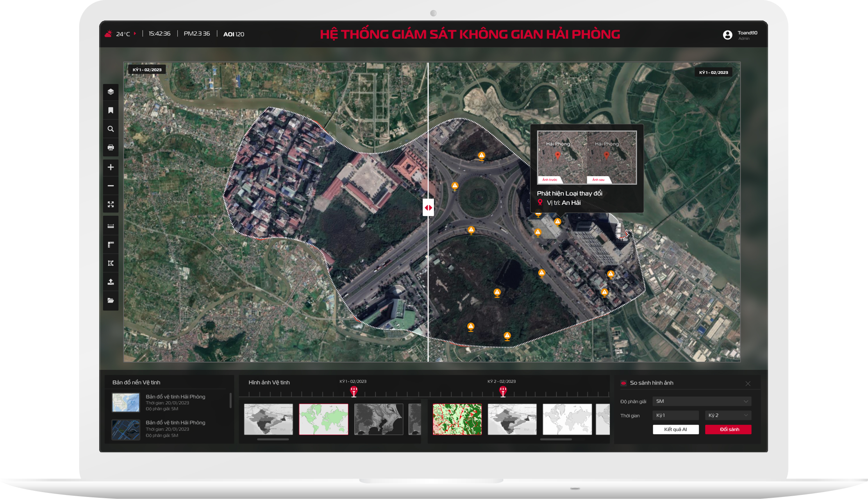Open the map layers panel icon
The width and height of the screenshot is (868, 499).
pos(111,92)
